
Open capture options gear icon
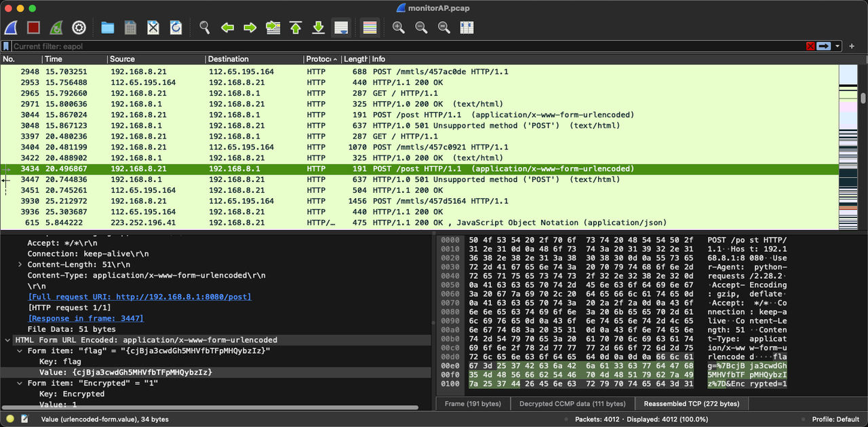pos(79,28)
